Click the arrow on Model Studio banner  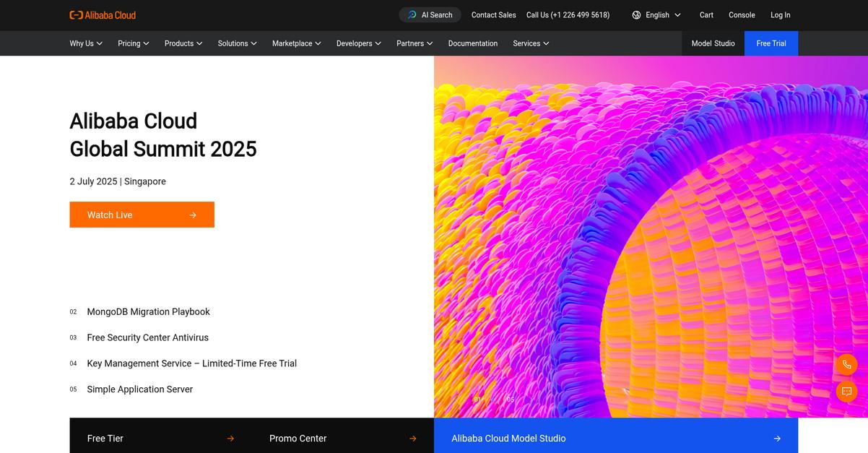(x=777, y=439)
